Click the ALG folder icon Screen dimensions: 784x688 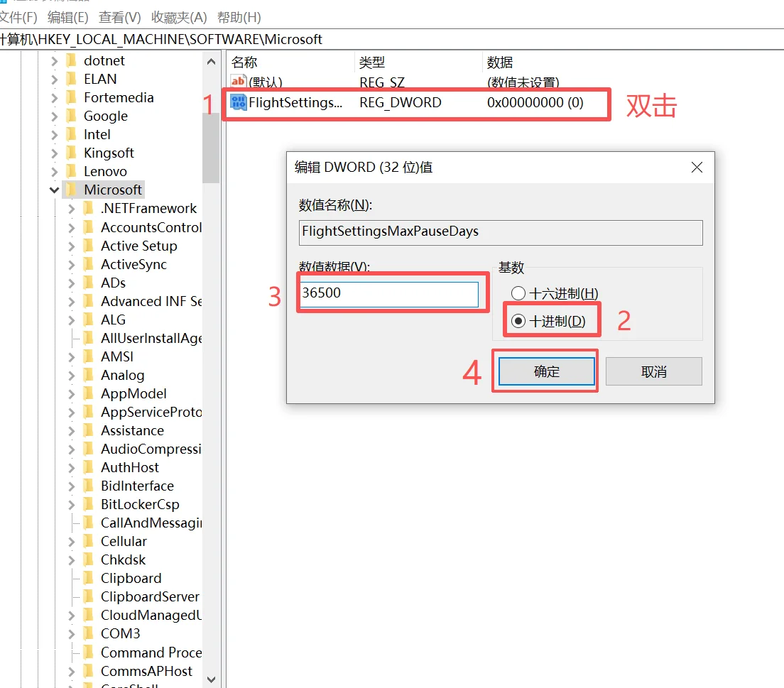pyautogui.click(x=89, y=320)
